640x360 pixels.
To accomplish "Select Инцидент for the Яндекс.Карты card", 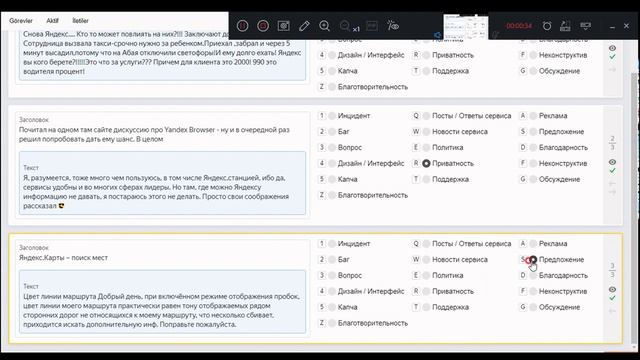I will coord(332,244).
